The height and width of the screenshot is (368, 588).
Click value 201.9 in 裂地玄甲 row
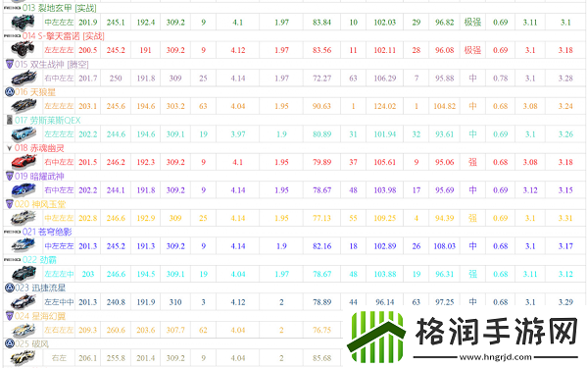[88, 23]
